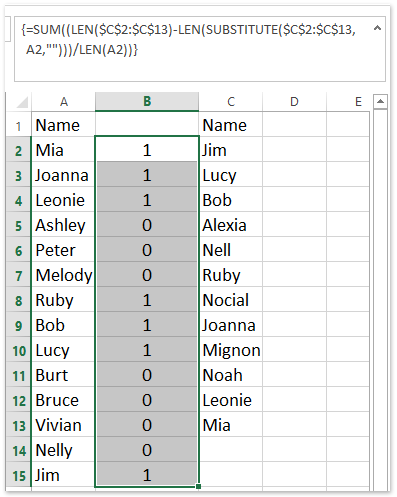Click cell B2 showing value 1
This screenshot has height=497, width=397.
coord(147,150)
